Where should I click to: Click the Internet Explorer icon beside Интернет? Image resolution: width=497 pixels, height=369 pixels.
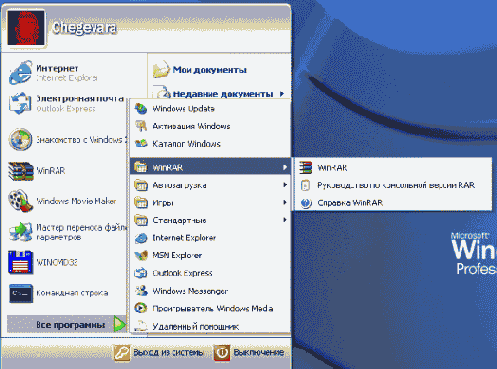[x=21, y=72]
